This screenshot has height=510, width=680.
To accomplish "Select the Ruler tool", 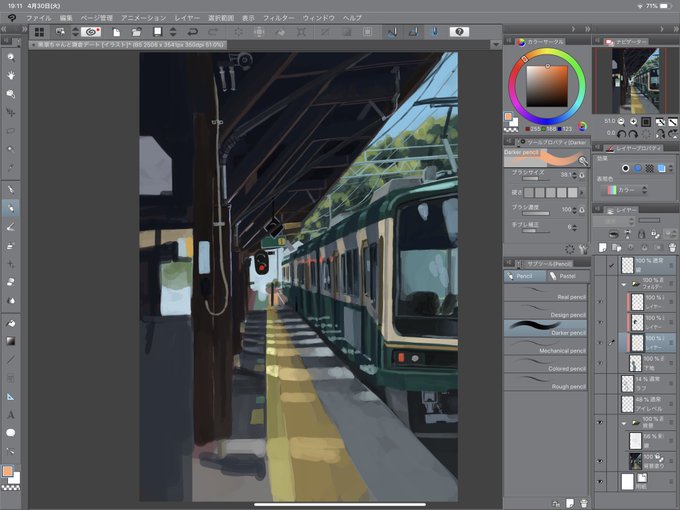I will [11, 396].
